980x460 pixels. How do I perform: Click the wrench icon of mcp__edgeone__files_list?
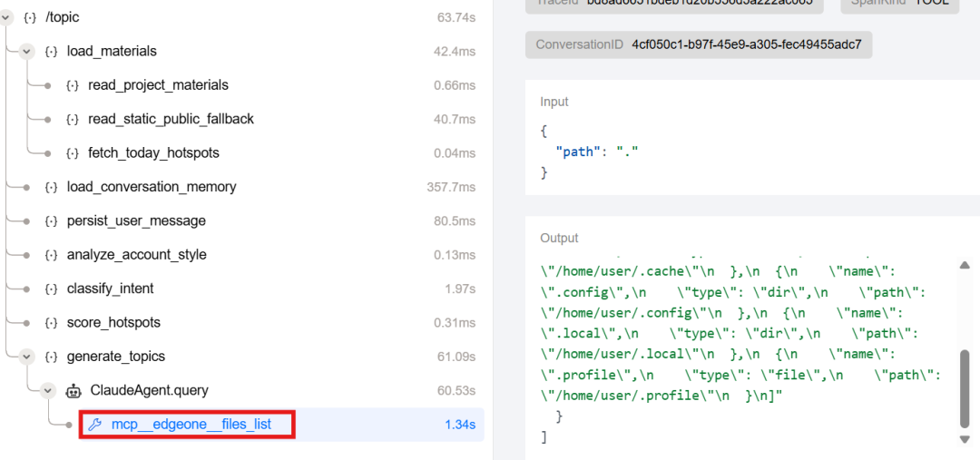click(94, 425)
